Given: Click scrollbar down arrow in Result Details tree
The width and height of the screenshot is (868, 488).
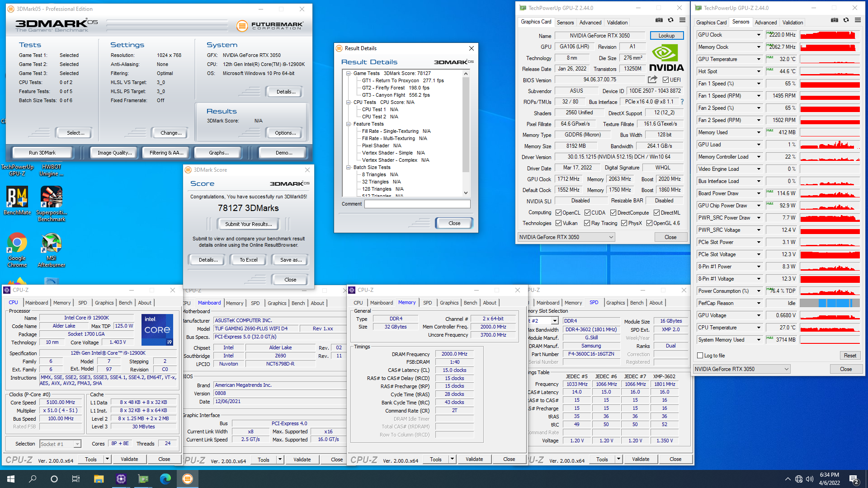Looking at the screenshot, I should [x=466, y=193].
